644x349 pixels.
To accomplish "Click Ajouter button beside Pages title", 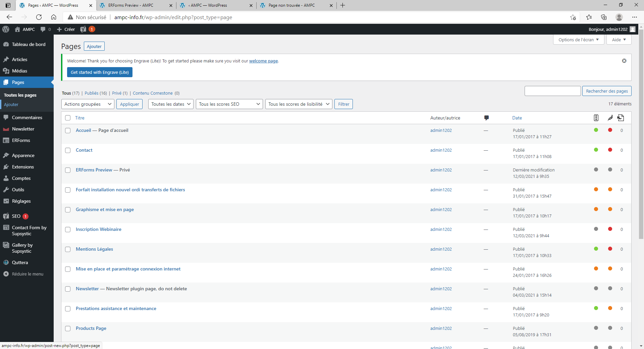I will [x=94, y=46].
